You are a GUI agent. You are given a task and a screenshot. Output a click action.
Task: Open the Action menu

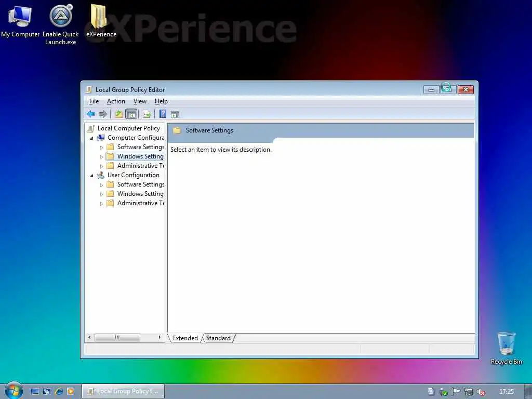coord(116,101)
